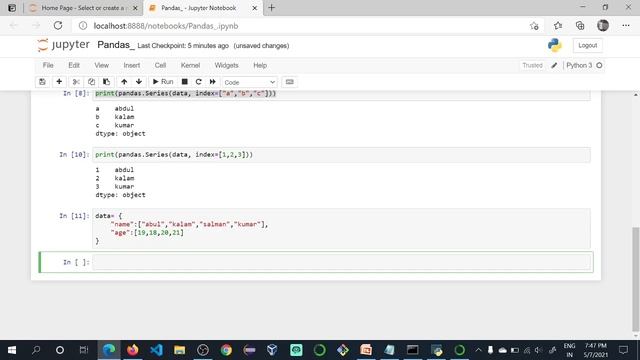This screenshot has width=640, height=360.
Task: Open the browser Favorites icon
Action: coord(558,26)
